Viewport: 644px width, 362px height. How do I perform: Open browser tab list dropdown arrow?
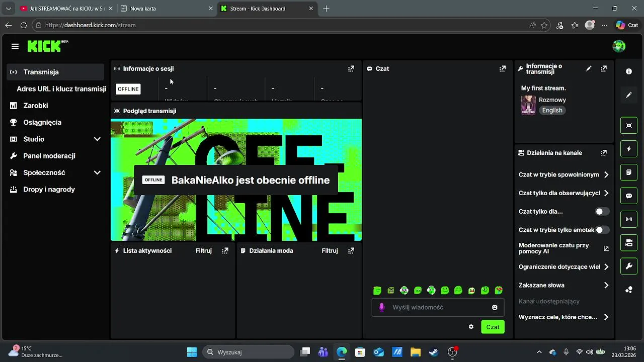coord(8,9)
